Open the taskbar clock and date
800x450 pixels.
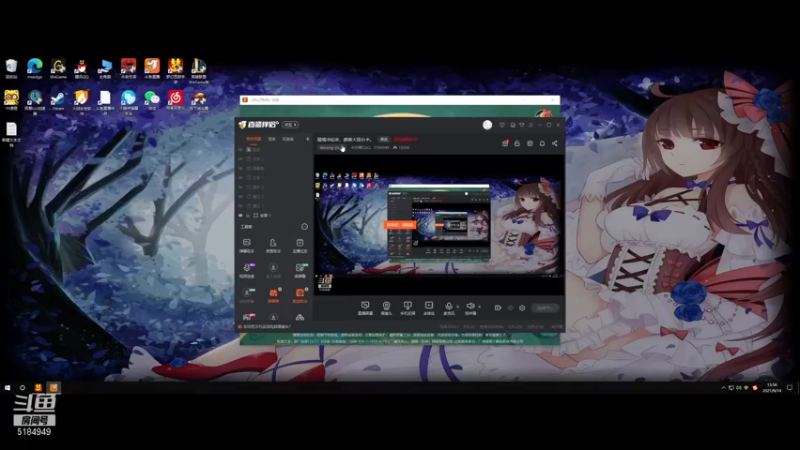pyautogui.click(x=771, y=388)
